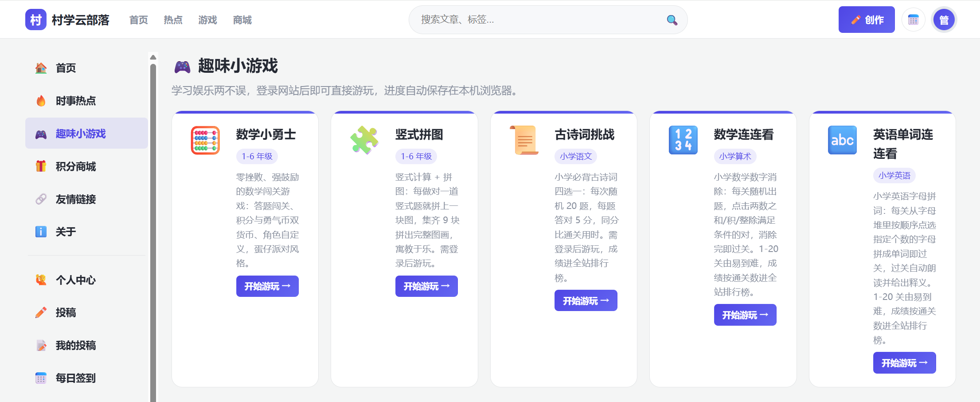This screenshot has width=980, height=402.
Task: Start 竖式拼图 with 开始游玩
Action: 426,286
